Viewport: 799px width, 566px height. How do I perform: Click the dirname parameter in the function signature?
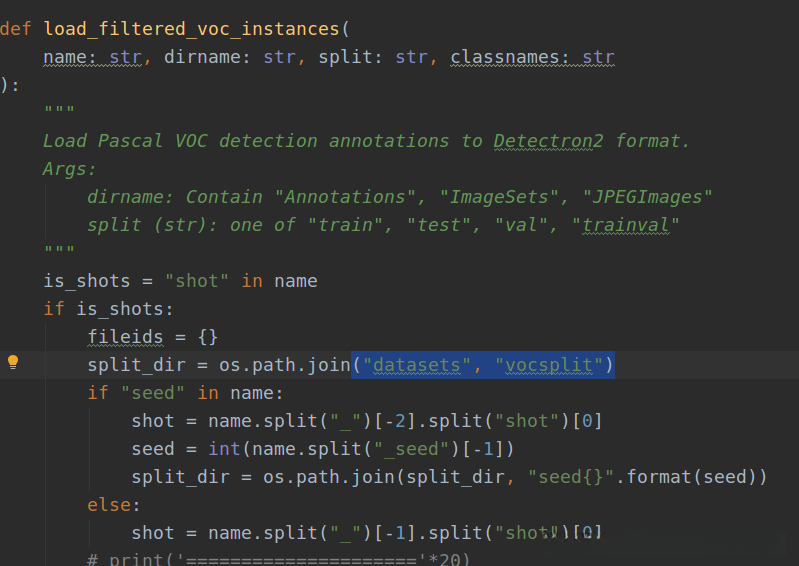pos(202,57)
